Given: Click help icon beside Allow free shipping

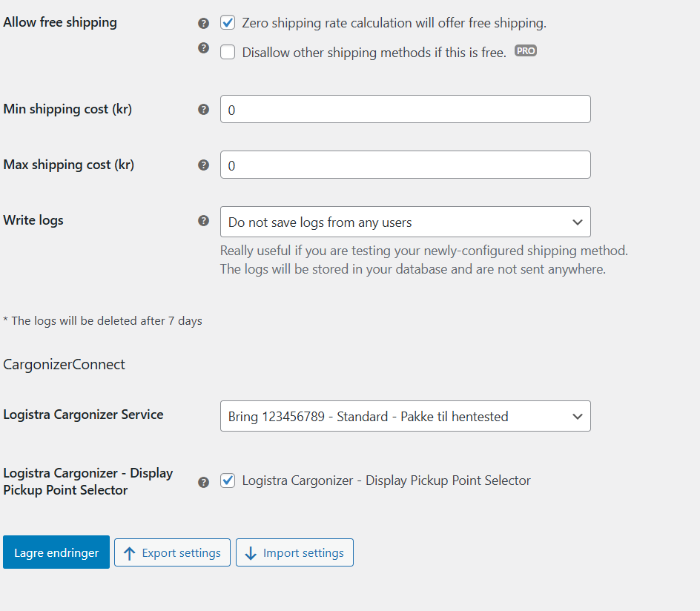Looking at the screenshot, I should [204, 23].
